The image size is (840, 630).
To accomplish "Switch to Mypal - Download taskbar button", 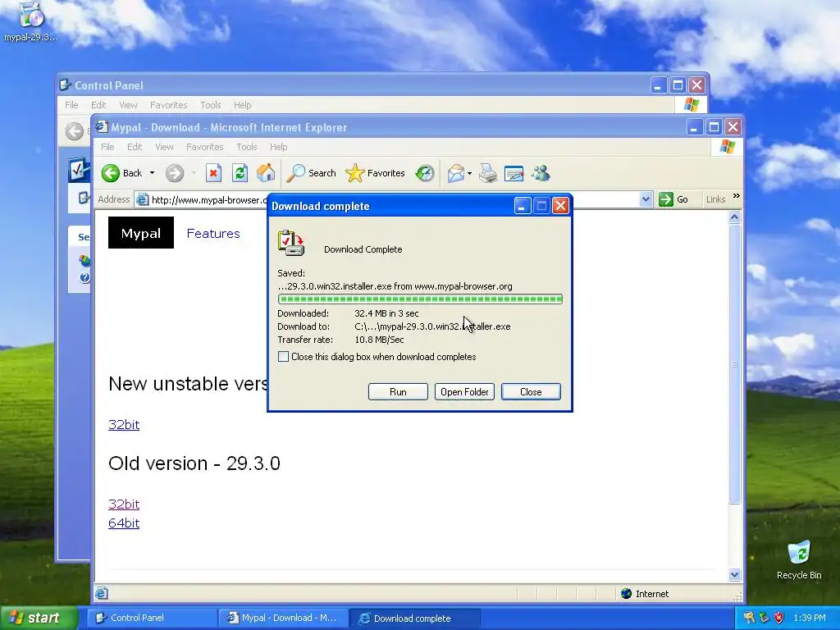I will tap(283, 618).
